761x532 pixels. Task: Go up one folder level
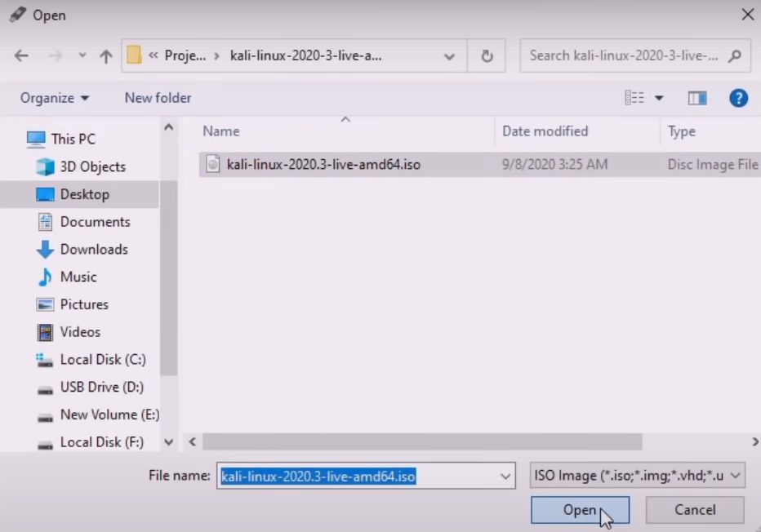pos(106,56)
